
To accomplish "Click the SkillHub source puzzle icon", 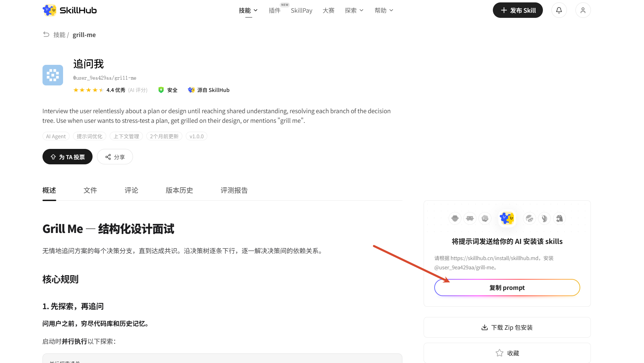I will (x=191, y=90).
